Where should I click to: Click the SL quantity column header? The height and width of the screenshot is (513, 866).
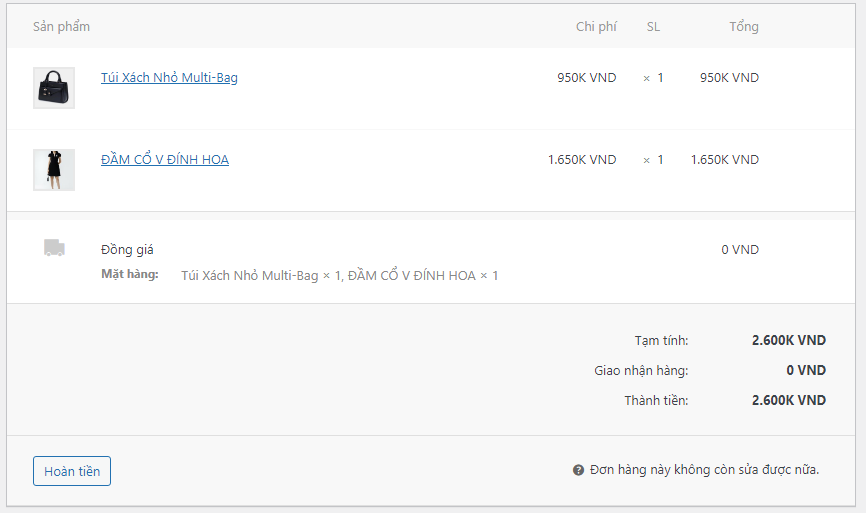[x=653, y=26]
